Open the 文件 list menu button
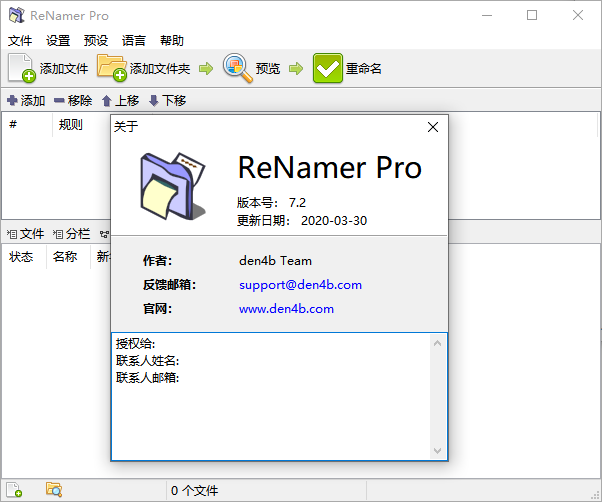602x502 pixels. [x=25, y=233]
